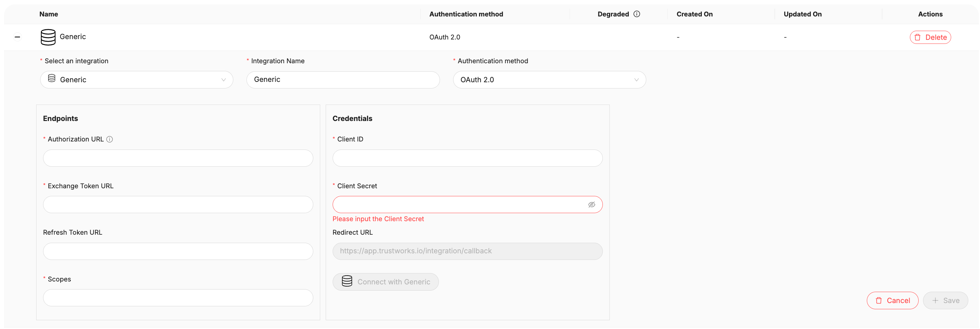Click into the Client ID field
980x329 pixels.
(467, 158)
